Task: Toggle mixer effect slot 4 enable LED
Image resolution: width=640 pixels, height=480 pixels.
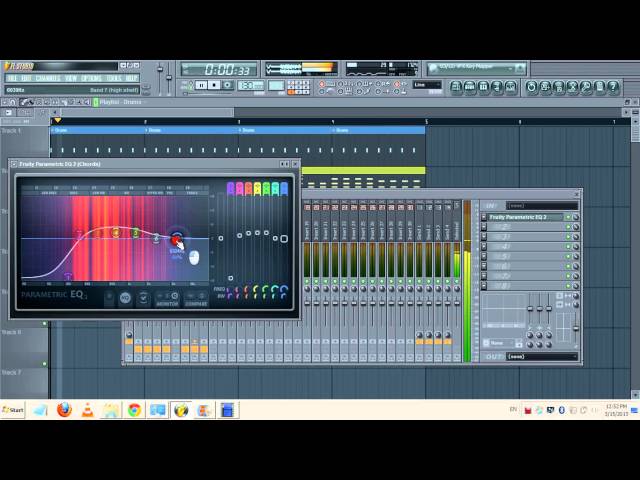Action: tap(568, 247)
